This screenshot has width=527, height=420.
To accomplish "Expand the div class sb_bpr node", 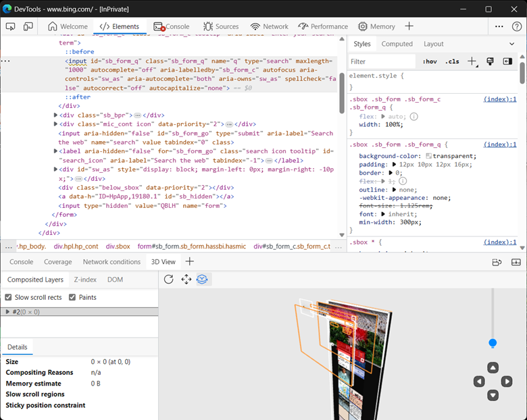I will pyautogui.click(x=55, y=115).
